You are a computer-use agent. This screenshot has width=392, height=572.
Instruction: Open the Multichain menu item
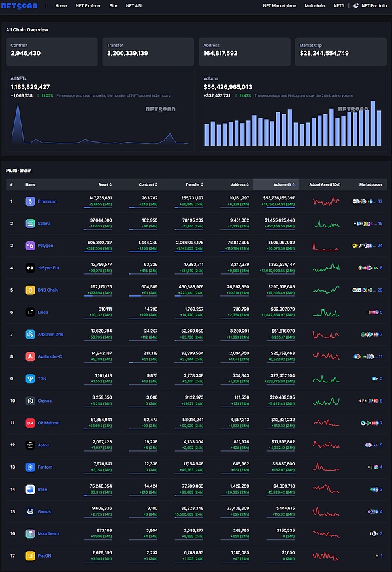(314, 5)
